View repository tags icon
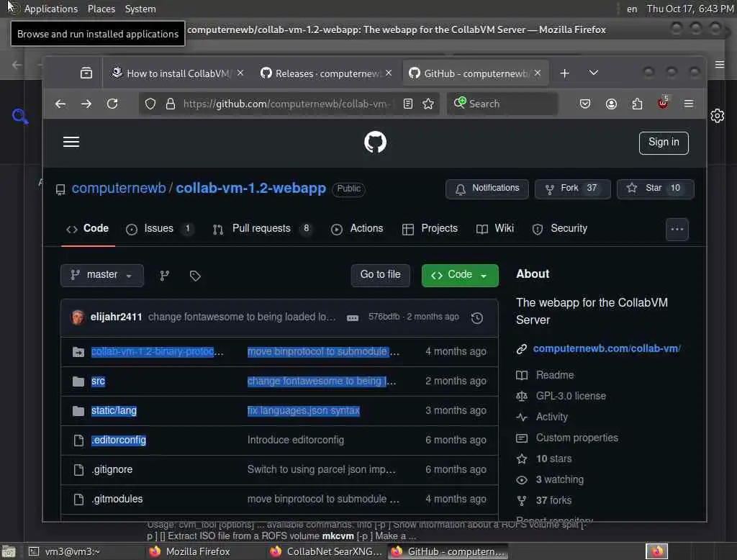The height and width of the screenshot is (560, 737). click(195, 276)
